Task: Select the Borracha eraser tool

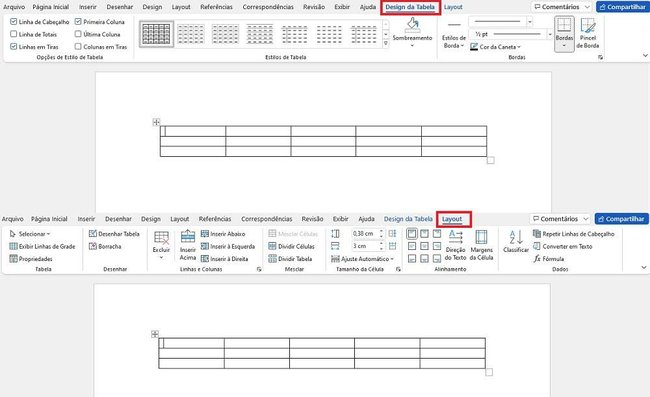Action: point(105,246)
